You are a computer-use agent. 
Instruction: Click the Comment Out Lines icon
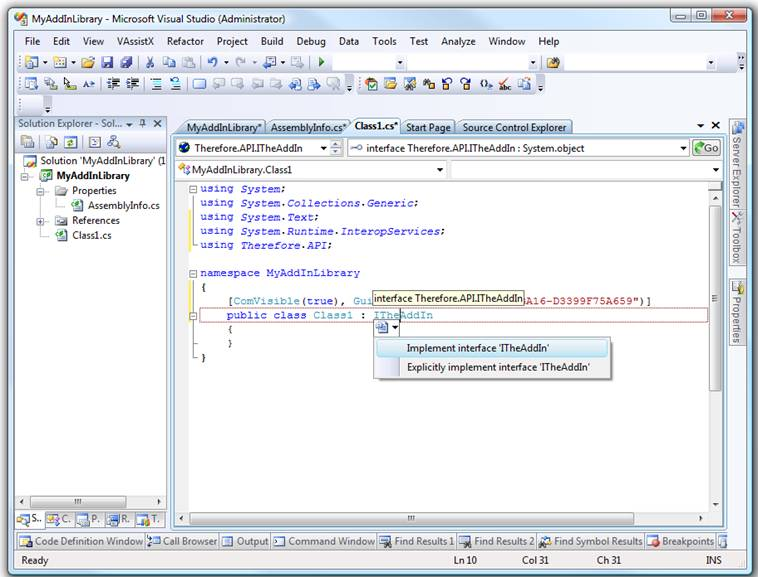(x=156, y=84)
